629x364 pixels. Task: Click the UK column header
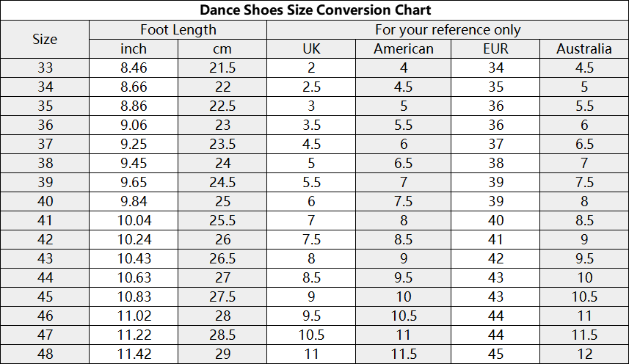coord(311,49)
